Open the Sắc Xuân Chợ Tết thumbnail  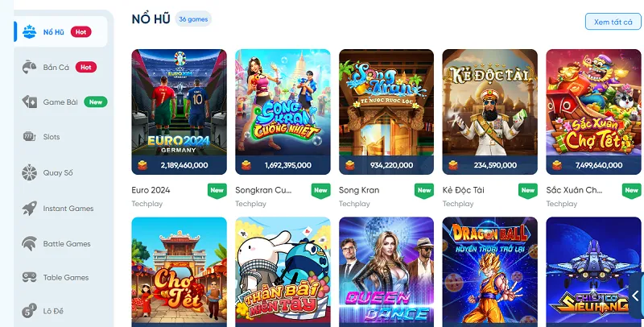(593, 112)
